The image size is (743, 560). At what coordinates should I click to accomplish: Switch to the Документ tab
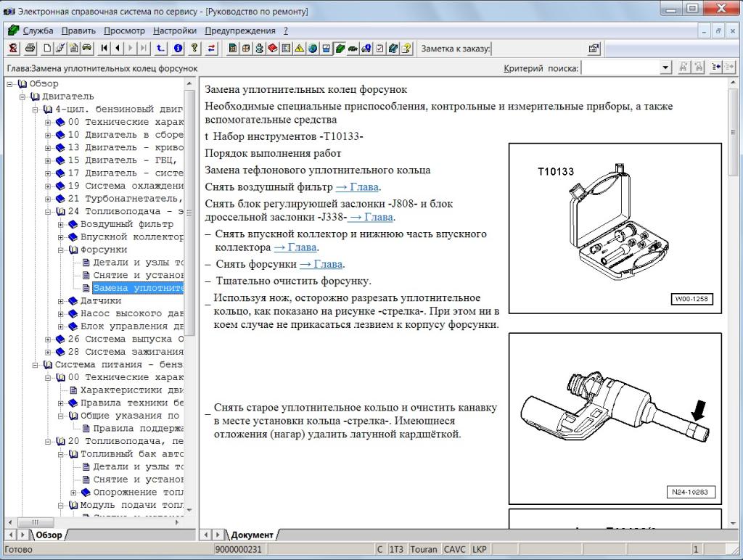tap(252, 535)
